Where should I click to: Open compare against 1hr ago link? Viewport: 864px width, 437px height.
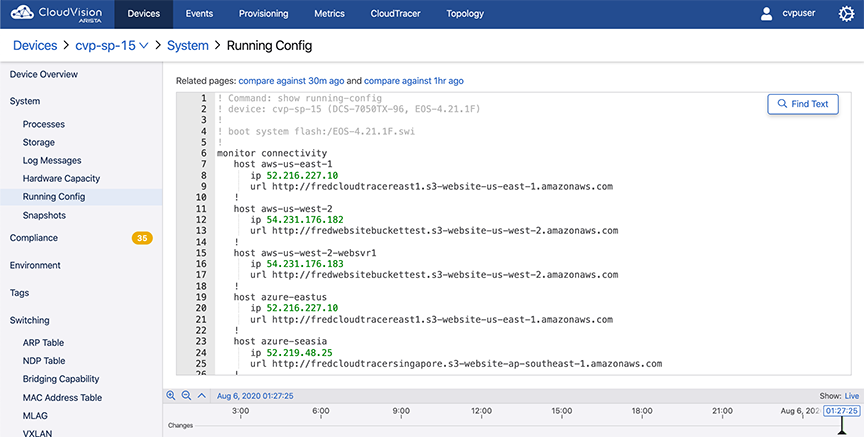point(414,81)
